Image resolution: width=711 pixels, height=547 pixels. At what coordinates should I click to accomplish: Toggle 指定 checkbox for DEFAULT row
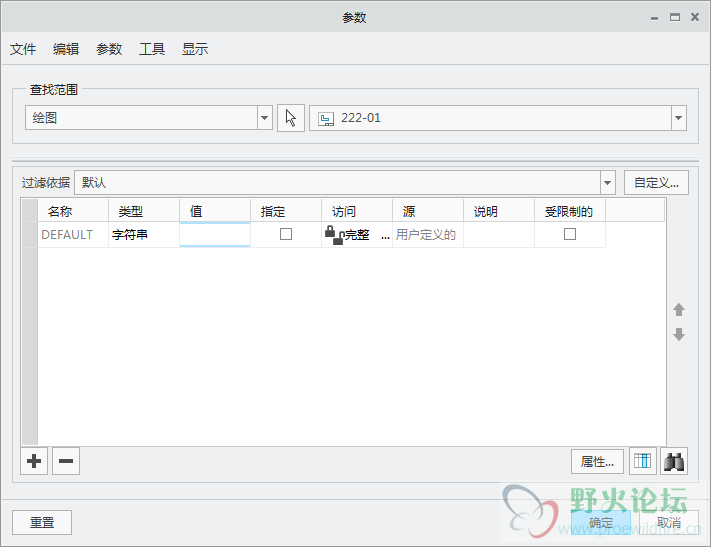(x=286, y=234)
